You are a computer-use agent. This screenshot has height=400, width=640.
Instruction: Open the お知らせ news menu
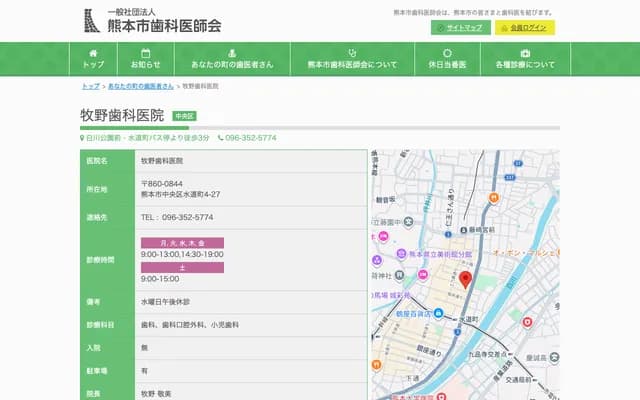point(145,59)
